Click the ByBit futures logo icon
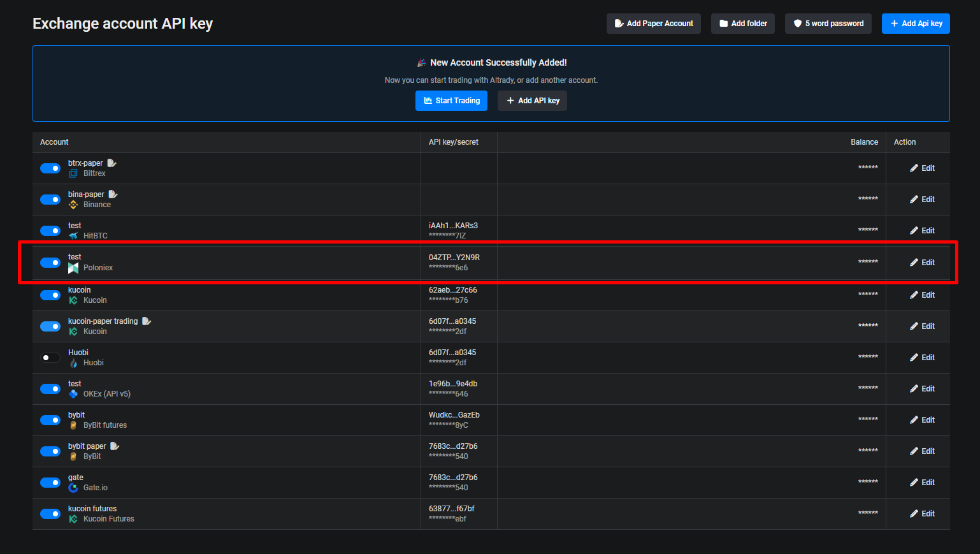Viewport: 980px width, 554px height. pyautogui.click(x=73, y=425)
